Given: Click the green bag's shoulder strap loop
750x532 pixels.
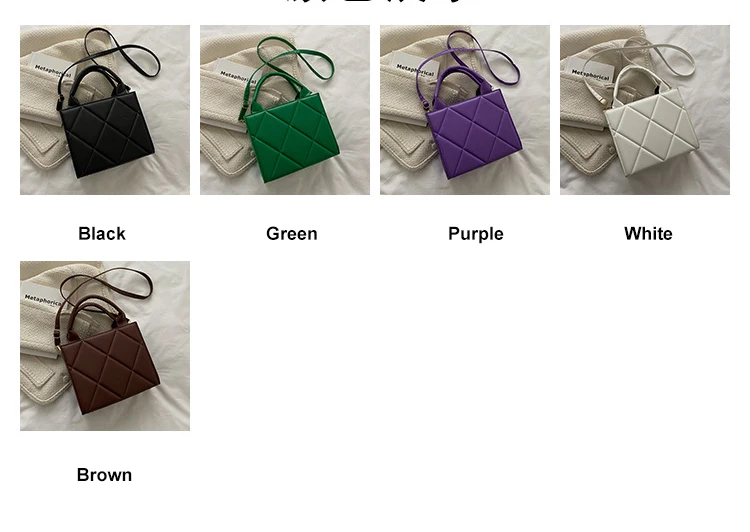Looking at the screenshot, I should 299,55.
